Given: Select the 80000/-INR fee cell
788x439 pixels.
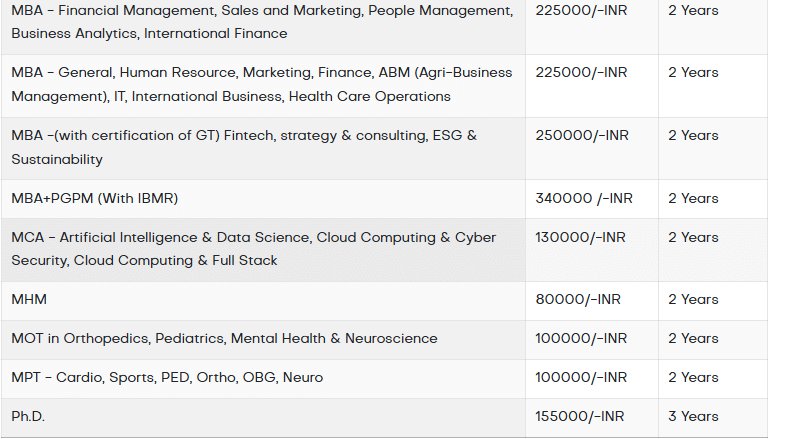Looking at the screenshot, I should pyautogui.click(x=577, y=299).
